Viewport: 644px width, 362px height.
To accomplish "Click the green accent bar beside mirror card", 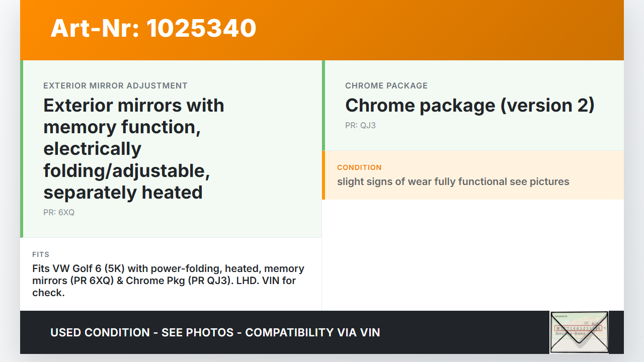I will (22, 149).
